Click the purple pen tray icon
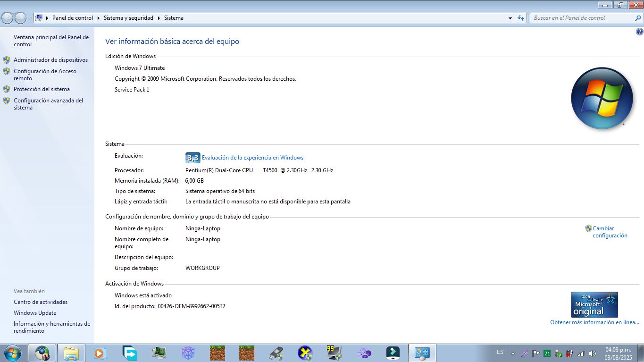Screen dimensions: 644x362 (525, 353)
